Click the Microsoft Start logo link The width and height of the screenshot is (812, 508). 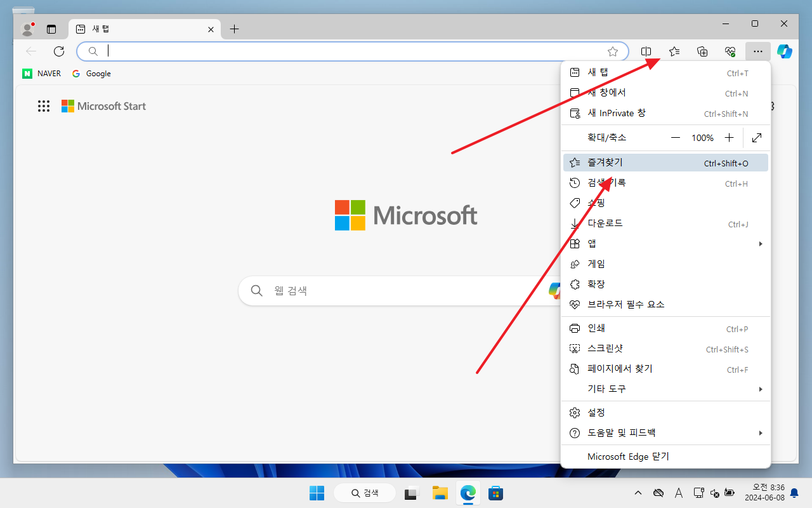(x=103, y=106)
